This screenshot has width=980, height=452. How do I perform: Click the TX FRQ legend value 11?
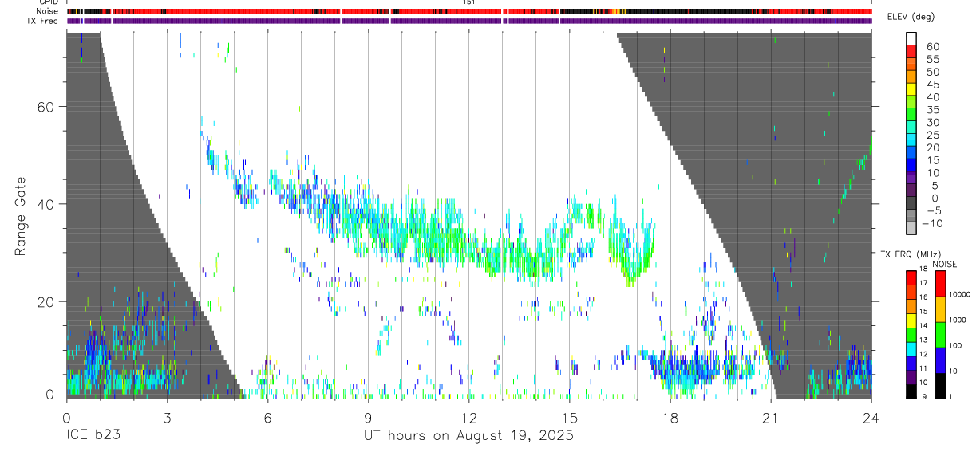923,368
